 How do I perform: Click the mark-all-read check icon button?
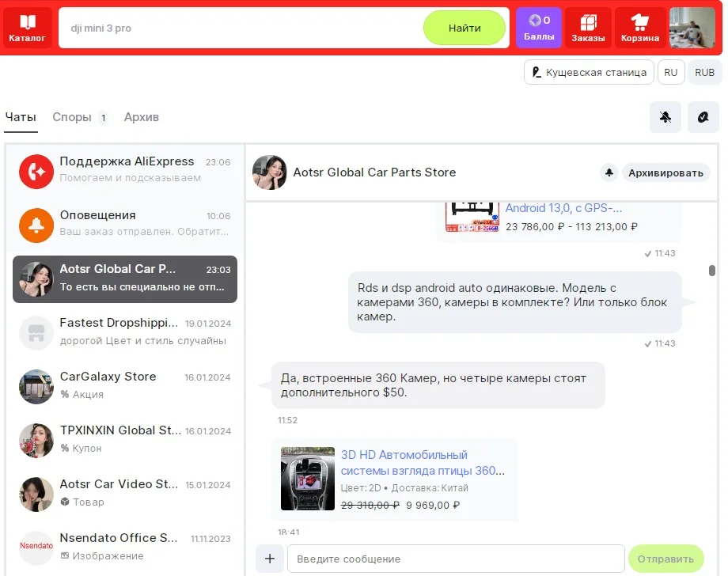pos(703,117)
